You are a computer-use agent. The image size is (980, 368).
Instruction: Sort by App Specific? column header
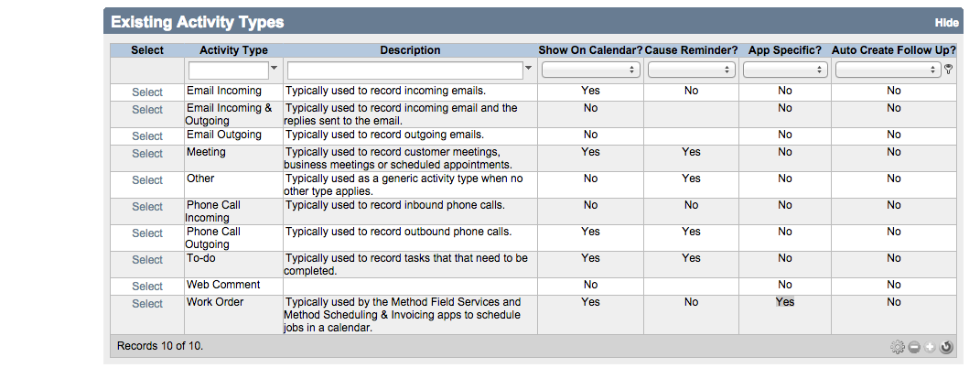[x=785, y=50]
